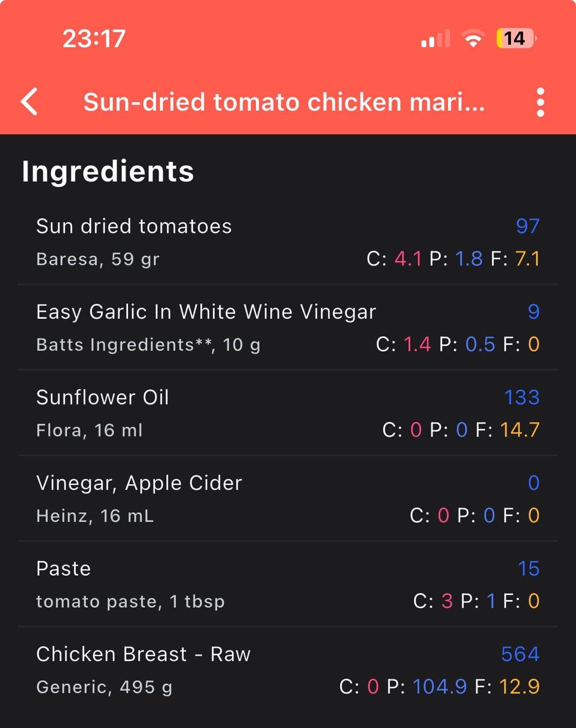This screenshot has width=576, height=728.
Task: Tap the 23:17 clock in status bar
Action: tap(94, 38)
